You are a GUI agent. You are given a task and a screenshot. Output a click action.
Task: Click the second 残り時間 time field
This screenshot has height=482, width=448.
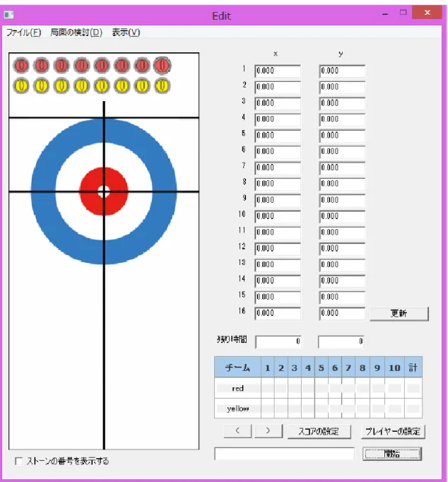(x=341, y=342)
